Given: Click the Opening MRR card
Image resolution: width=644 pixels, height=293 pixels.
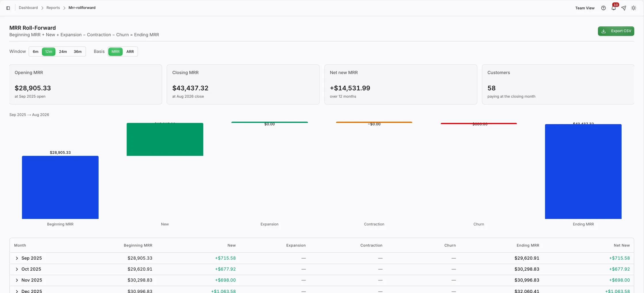Looking at the screenshot, I should tap(85, 84).
